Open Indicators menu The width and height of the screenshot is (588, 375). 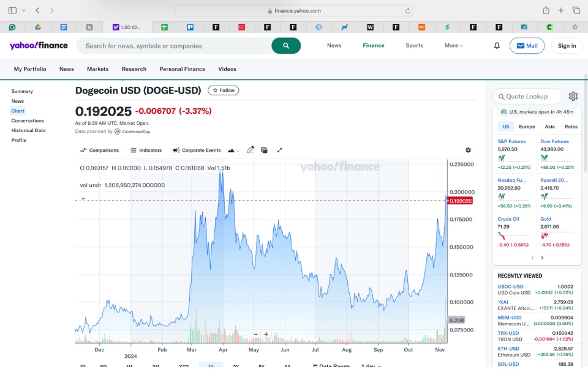tap(146, 150)
